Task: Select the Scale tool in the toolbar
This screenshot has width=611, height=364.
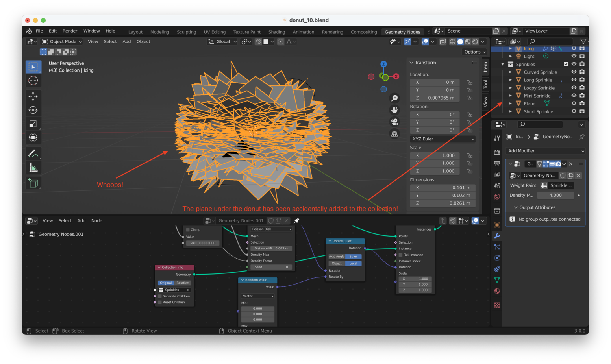Action: [33, 124]
